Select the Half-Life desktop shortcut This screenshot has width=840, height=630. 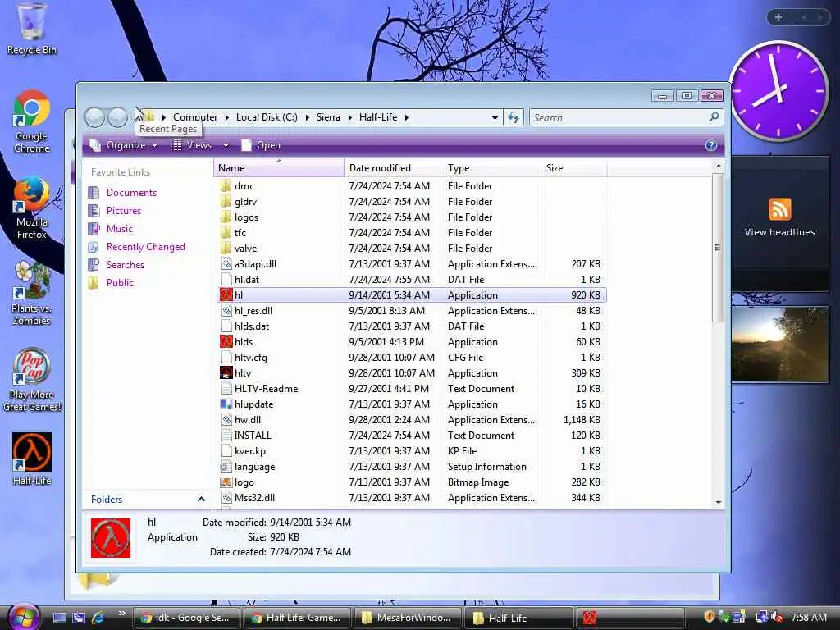32,459
